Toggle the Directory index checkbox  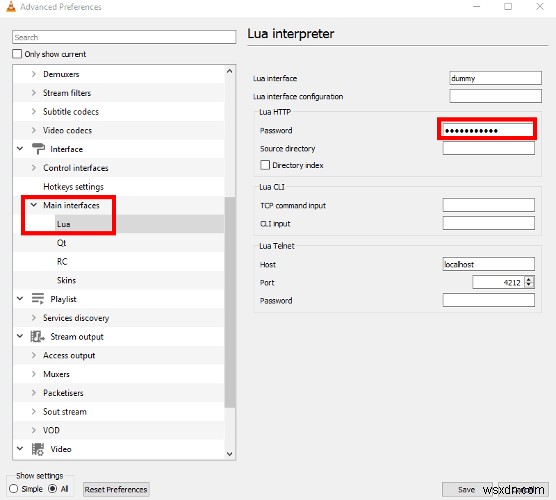[x=265, y=165]
